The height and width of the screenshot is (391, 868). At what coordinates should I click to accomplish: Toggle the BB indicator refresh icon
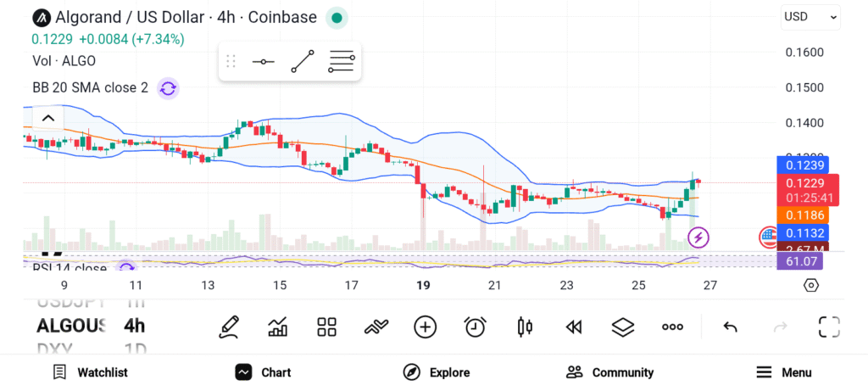168,88
